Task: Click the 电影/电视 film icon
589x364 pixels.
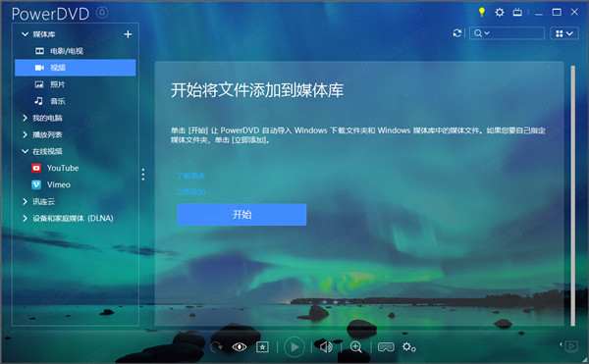Action: (x=39, y=51)
